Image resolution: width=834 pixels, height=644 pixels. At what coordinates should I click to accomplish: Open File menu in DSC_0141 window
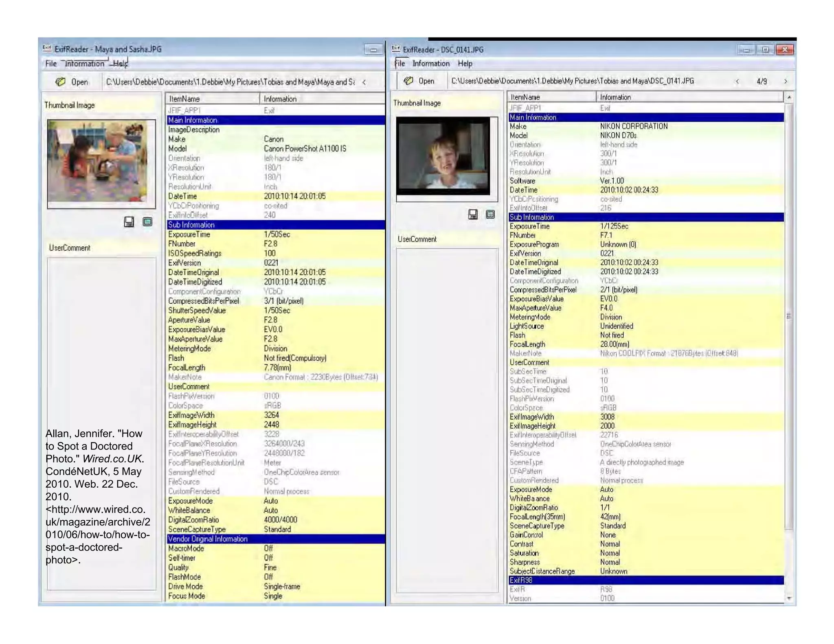[x=400, y=64]
